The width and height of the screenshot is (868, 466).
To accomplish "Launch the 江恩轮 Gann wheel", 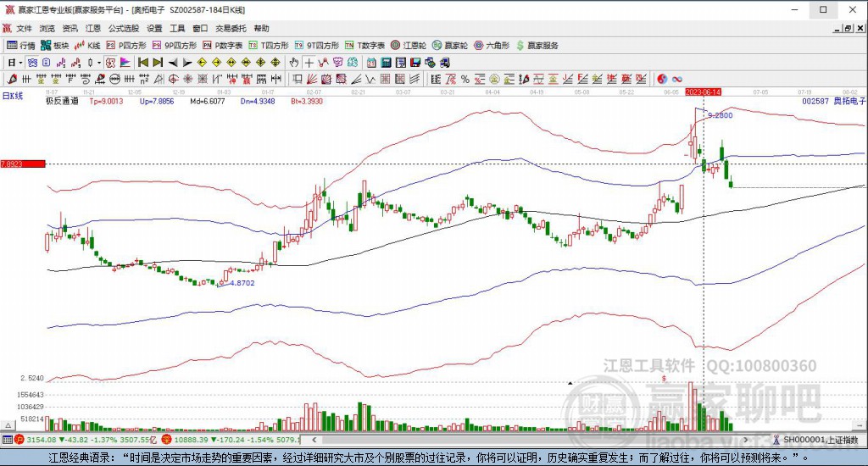I will (x=409, y=46).
